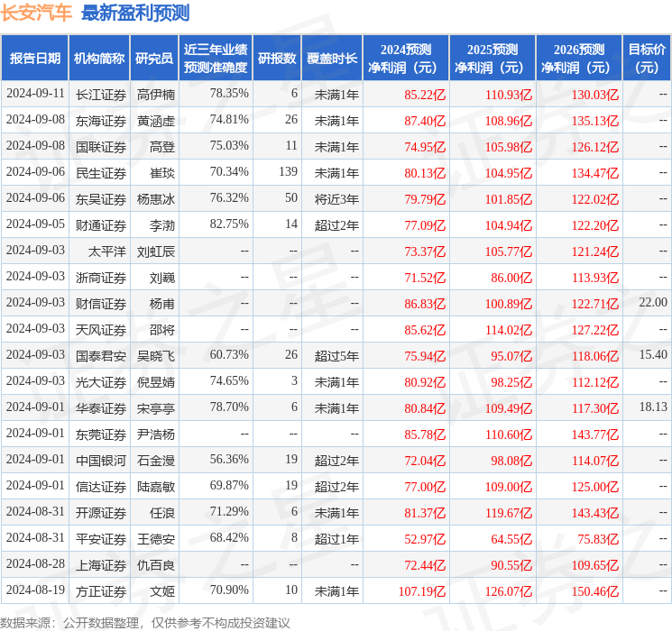Select the 平安证券 institution cell
The width and height of the screenshot is (672, 631).
pos(101,539)
